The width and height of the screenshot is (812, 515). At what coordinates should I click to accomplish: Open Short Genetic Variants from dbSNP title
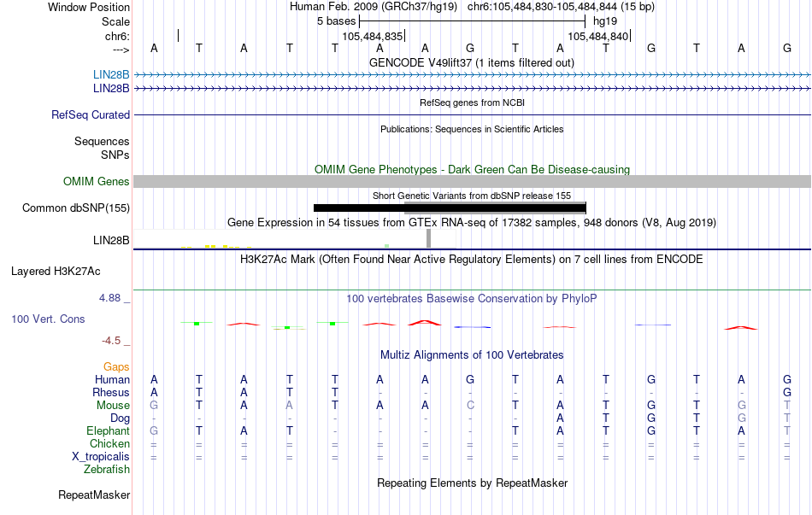coord(472,196)
